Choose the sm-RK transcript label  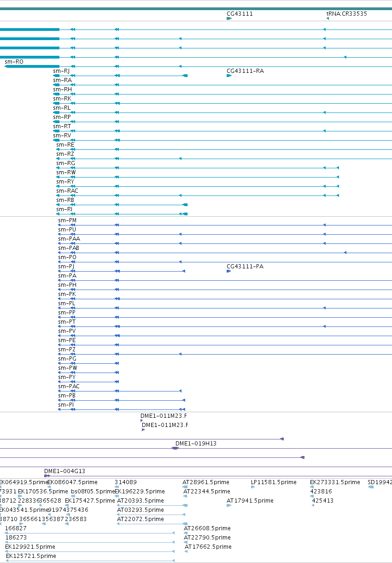click(x=62, y=99)
